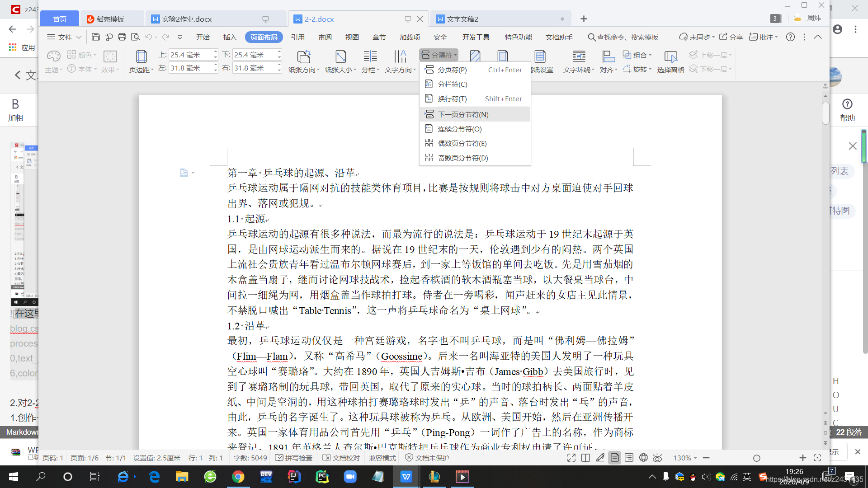The width and height of the screenshot is (868, 488).
Task: Open 纸张大小 paper size tool
Action: [340, 61]
